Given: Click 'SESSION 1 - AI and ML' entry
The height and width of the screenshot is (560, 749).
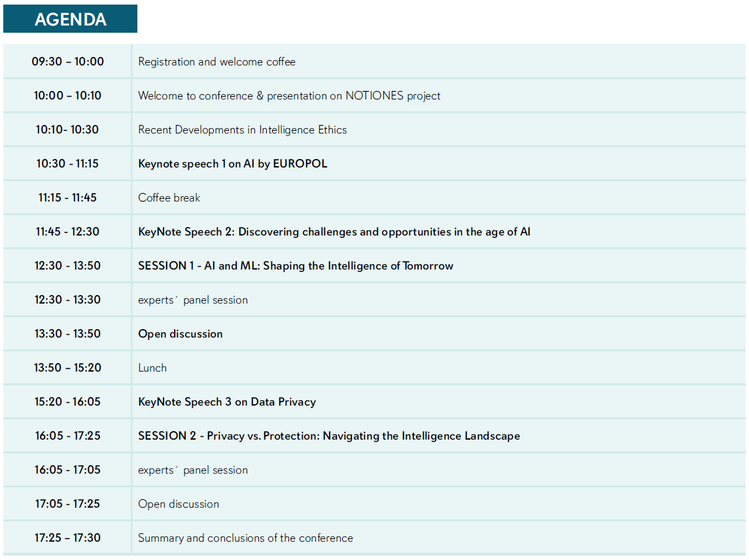Looking at the screenshot, I should [296, 266].
